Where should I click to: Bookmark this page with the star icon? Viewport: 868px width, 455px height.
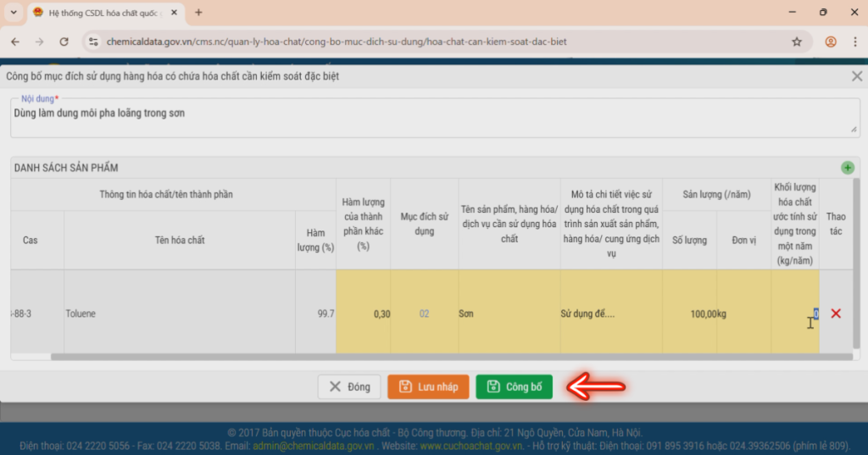coord(797,42)
